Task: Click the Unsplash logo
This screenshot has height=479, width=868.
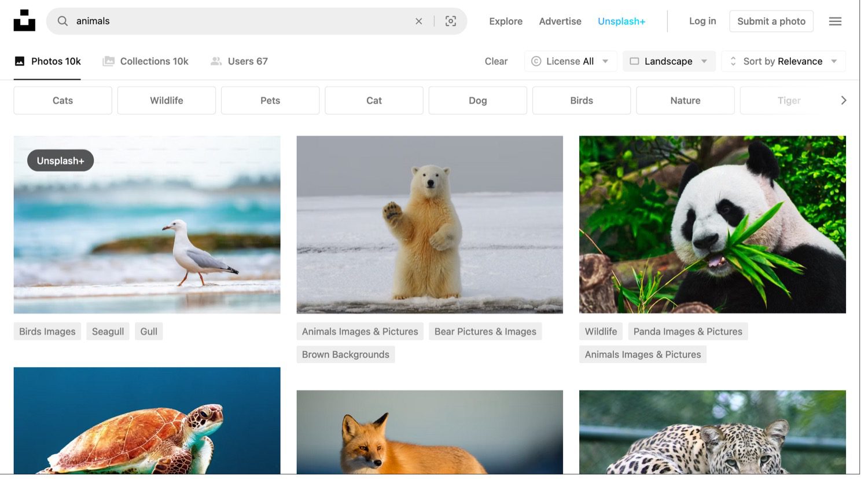Action: [x=24, y=20]
